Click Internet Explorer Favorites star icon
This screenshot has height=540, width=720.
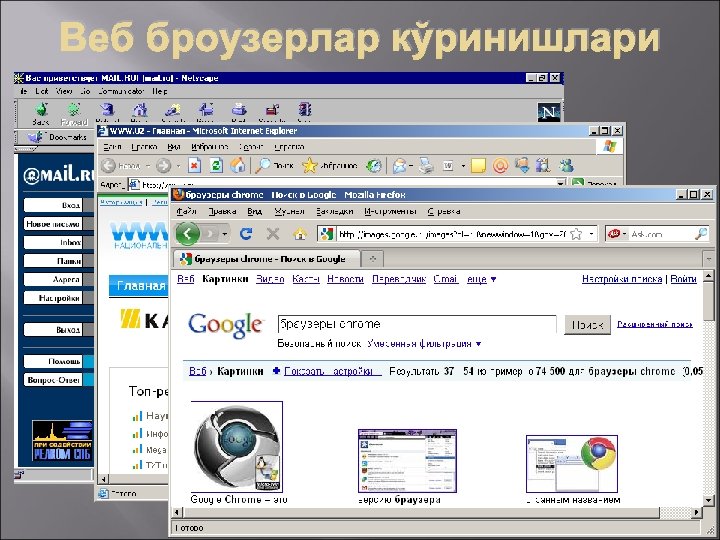(x=309, y=166)
